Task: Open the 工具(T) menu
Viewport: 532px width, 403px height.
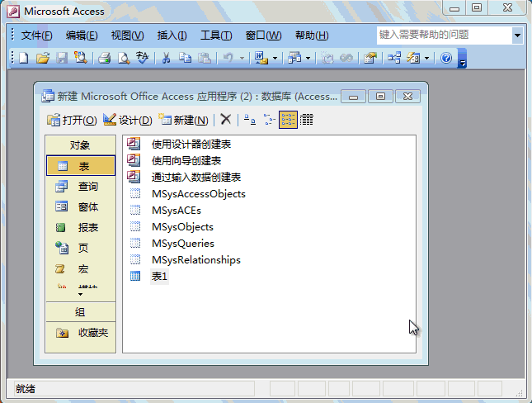Action: (216, 36)
